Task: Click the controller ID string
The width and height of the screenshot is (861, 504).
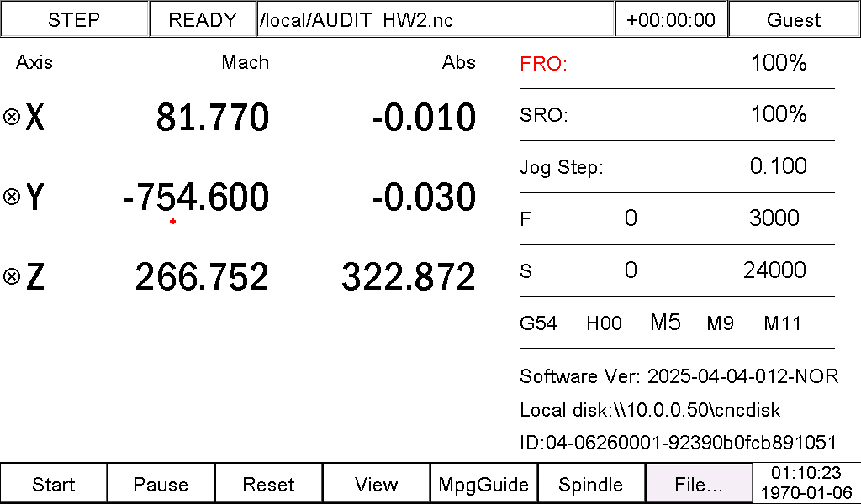Action: 679,442
